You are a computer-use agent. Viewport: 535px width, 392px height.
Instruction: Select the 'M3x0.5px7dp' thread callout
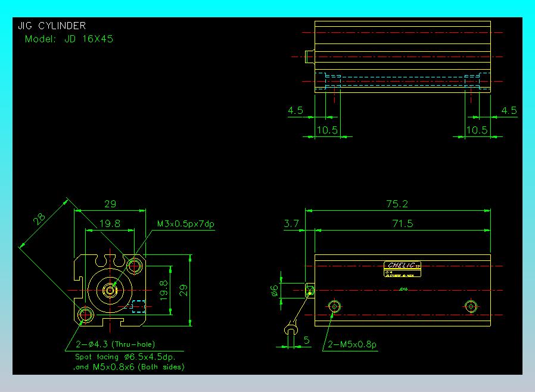coord(186,224)
